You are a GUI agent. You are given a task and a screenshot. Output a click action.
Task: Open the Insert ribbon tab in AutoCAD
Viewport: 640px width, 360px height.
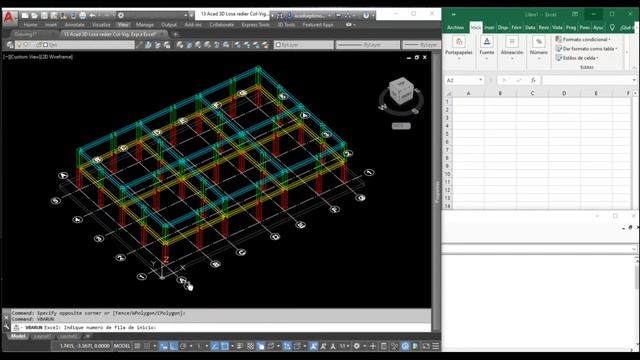point(51,25)
